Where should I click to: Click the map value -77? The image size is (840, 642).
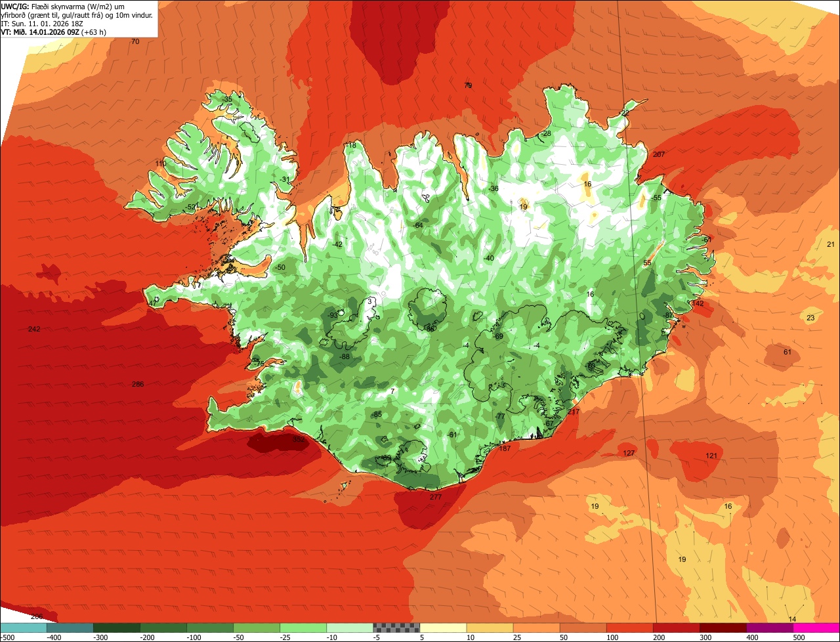coord(500,416)
